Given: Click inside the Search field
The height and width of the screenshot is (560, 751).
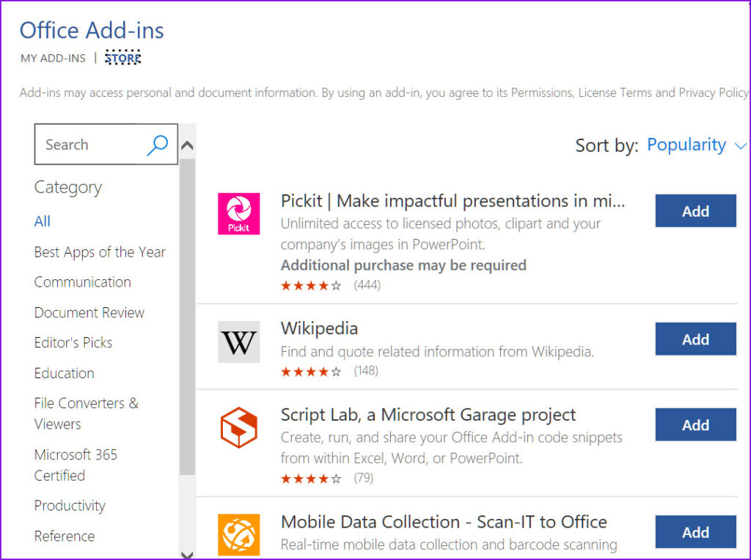Looking at the screenshot, I should point(88,144).
